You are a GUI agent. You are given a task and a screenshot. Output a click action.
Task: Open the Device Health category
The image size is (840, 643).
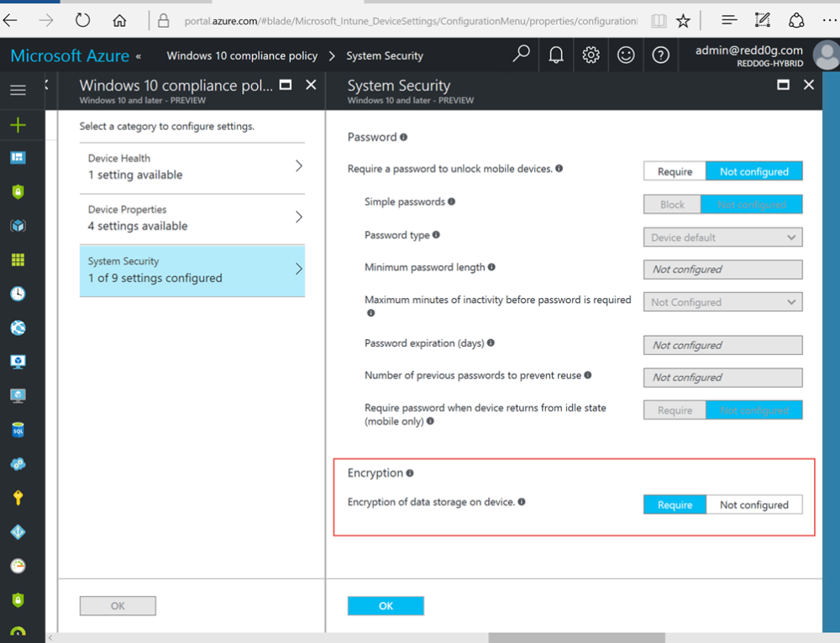(192, 166)
